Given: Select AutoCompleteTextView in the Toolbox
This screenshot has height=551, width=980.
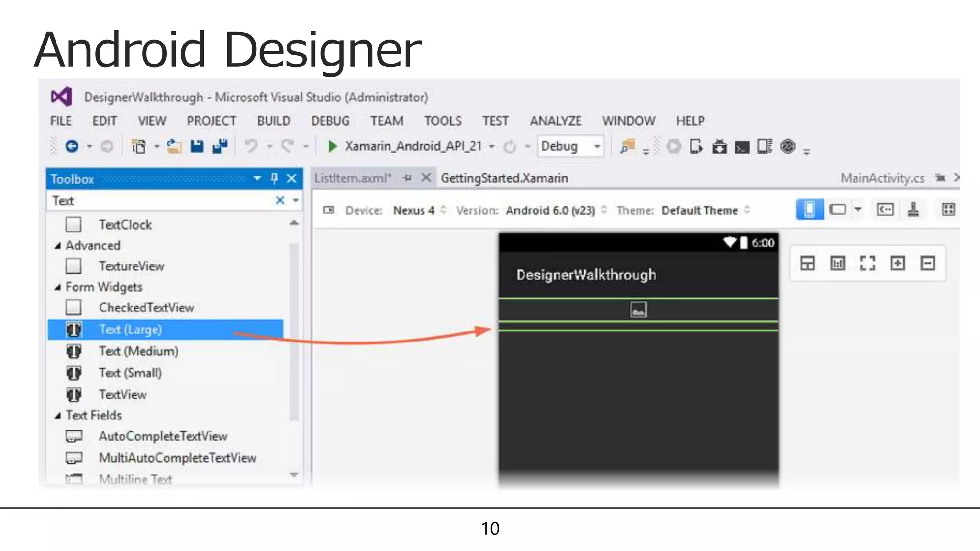Looking at the screenshot, I should point(163,436).
